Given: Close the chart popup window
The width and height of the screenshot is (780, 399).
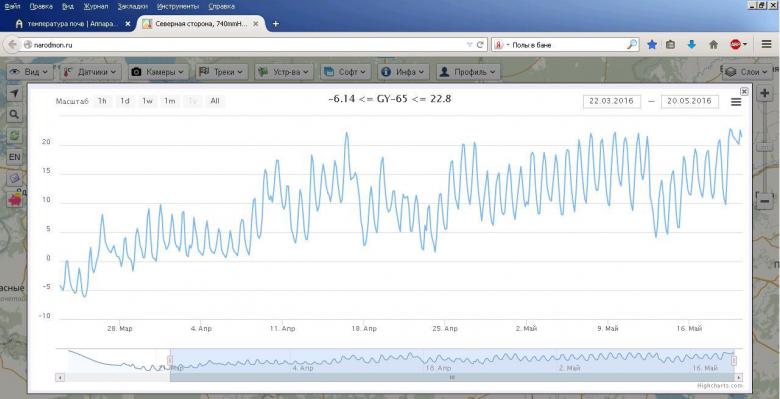Looking at the screenshot, I should click(x=744, y=91).
